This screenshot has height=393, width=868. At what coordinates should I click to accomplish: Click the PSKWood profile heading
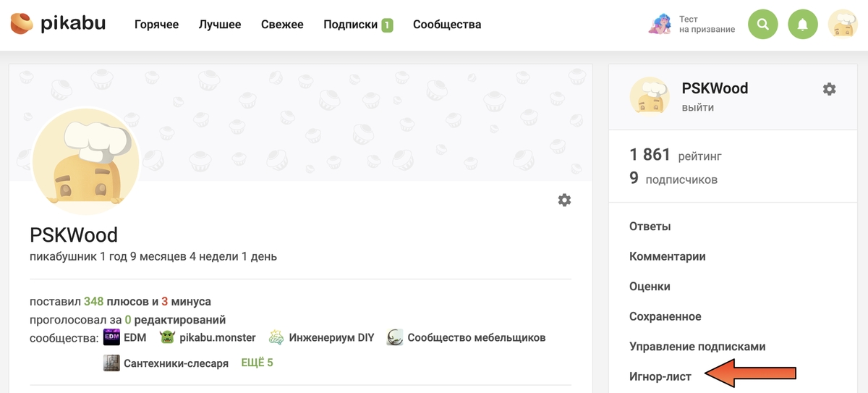pyautogui.click(x=74, y=235)
